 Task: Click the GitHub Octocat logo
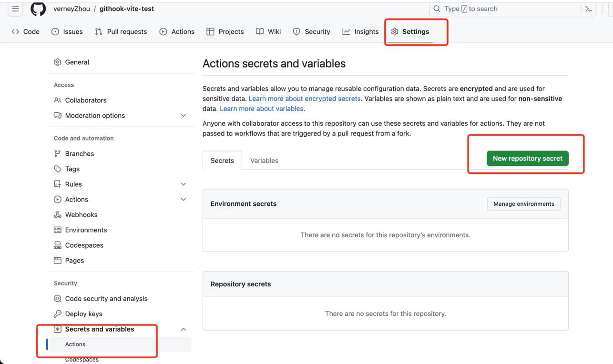(x=38, y=9)
